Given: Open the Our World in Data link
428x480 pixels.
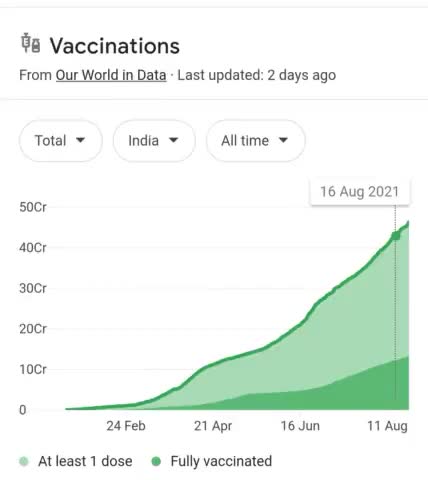Looking at the screenshot, I should (111, 75).
